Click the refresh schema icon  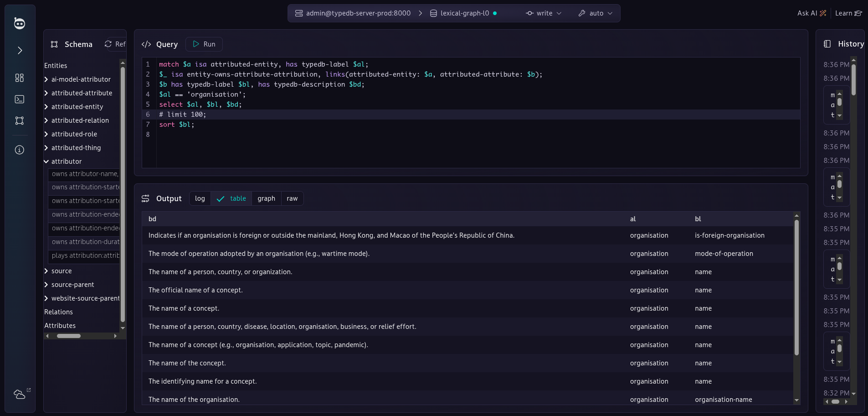(108, 44)
